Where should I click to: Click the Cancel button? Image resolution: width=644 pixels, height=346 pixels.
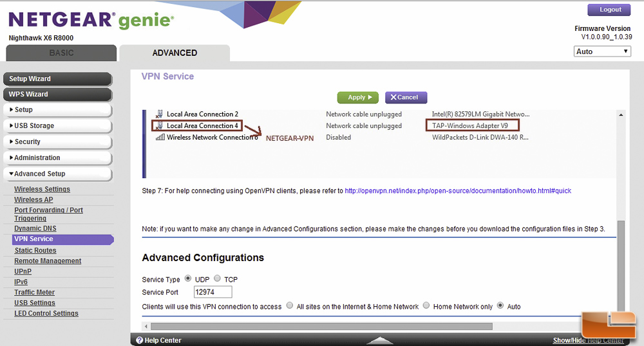[406, 98]
